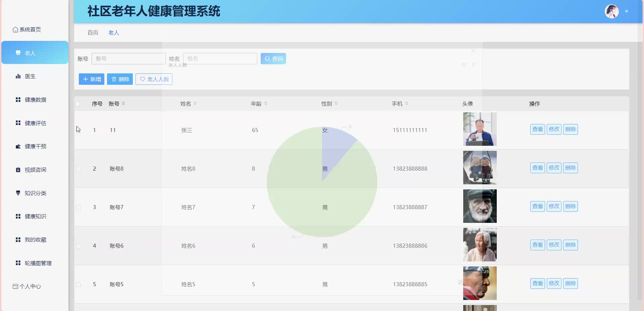Click the toolbar 删除 button with the trash icon
644x311 pixels.
120,79
